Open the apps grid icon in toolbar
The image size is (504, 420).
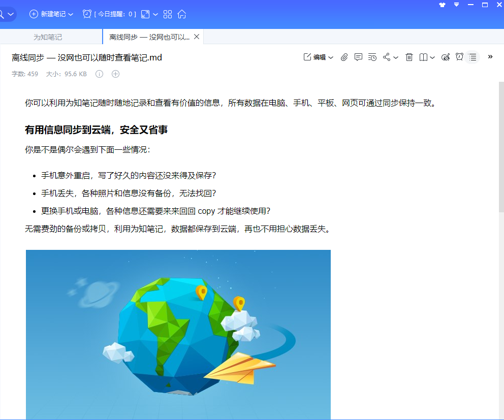[168, 14]
